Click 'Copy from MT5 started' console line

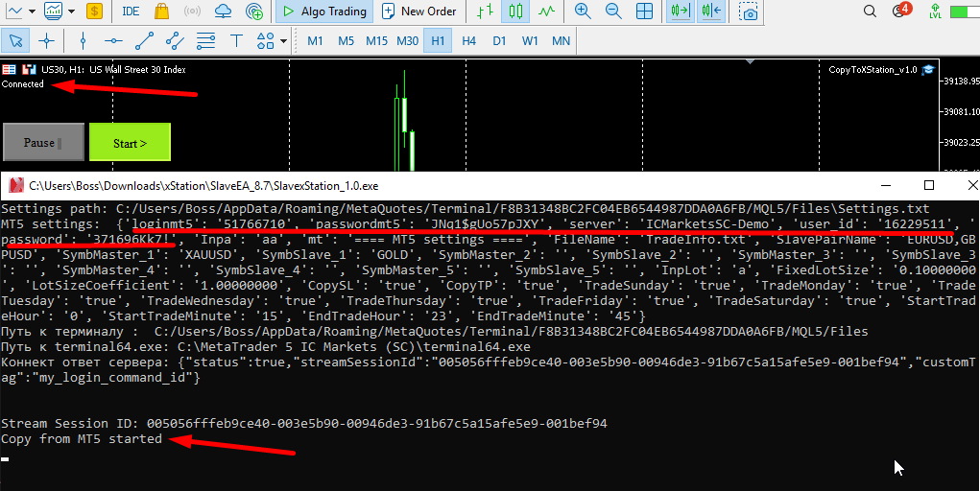point(82,438)
